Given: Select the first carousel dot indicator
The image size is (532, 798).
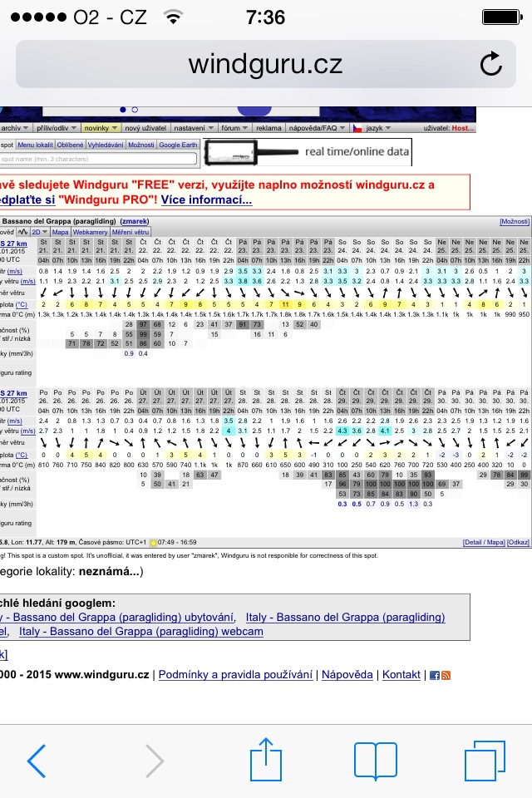Looking at the screenshot, I should pos(123,110).
